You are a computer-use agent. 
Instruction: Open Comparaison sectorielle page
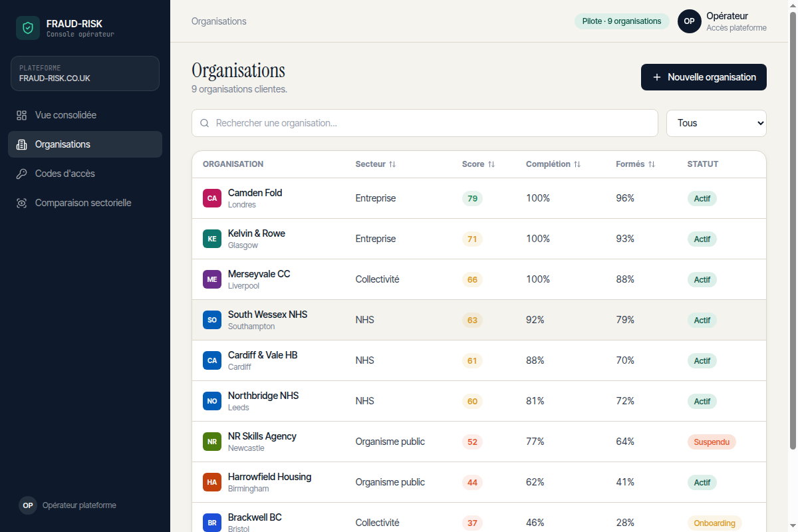[x=85, y=203]
